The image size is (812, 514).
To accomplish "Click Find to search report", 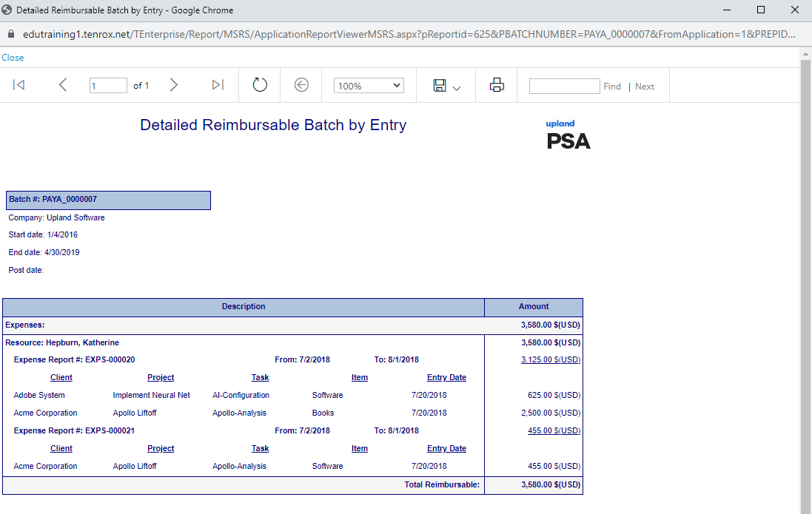I will click(612, 87).
